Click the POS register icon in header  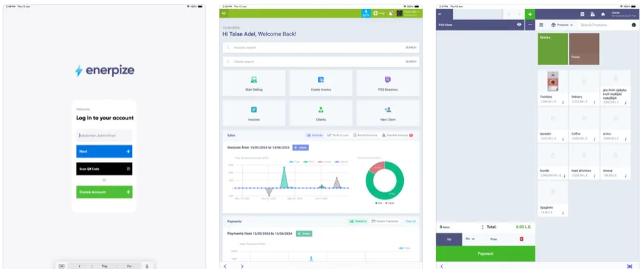[582, 14]
